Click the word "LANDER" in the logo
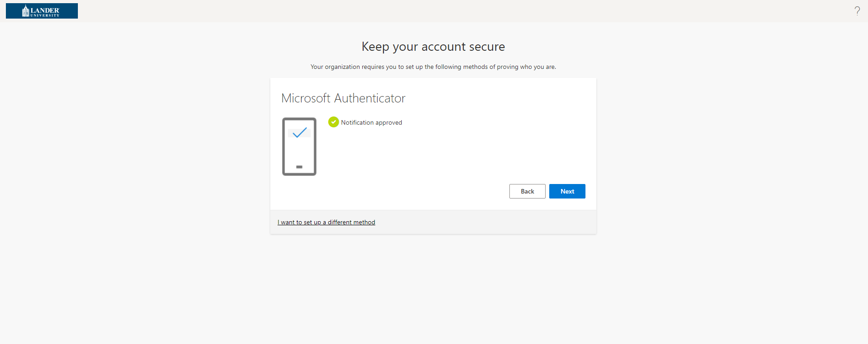The height and width of the screenshot is (344, 868). click(45, 10)
